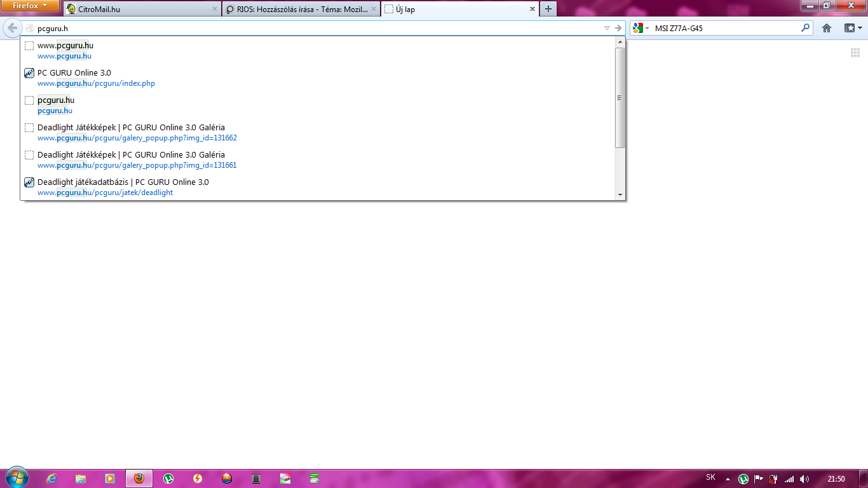
Task: Click the Show desktop strip beside the clock
Action: point(864,478)
